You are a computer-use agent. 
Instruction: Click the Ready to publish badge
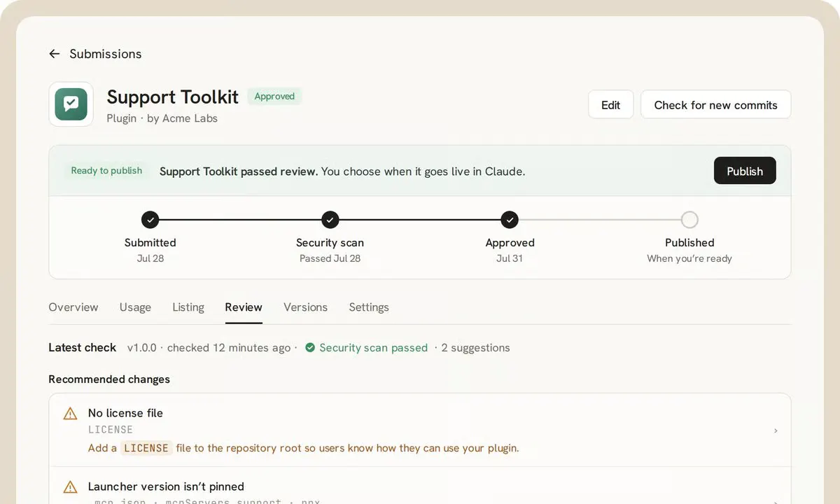(x=106, y=171)
